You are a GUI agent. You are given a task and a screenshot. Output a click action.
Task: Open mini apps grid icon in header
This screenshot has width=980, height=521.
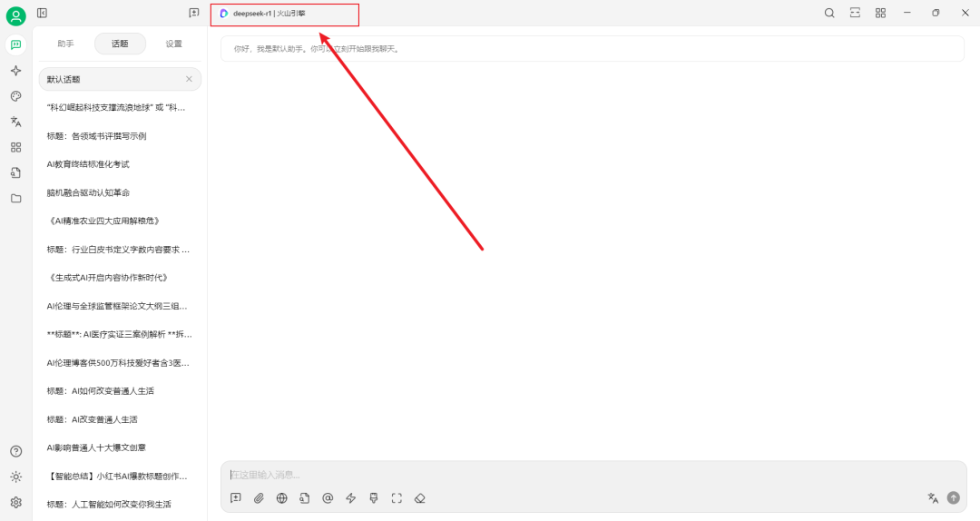(880, 13)
